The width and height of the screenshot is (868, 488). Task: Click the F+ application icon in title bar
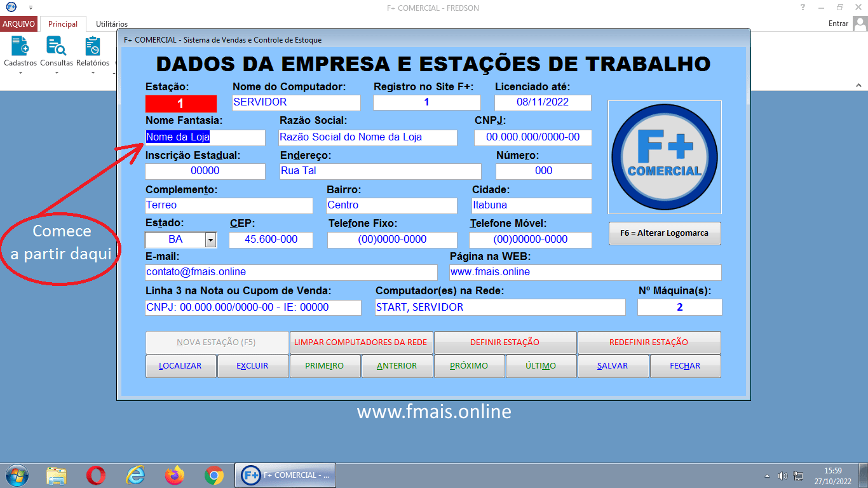[11, 8]
